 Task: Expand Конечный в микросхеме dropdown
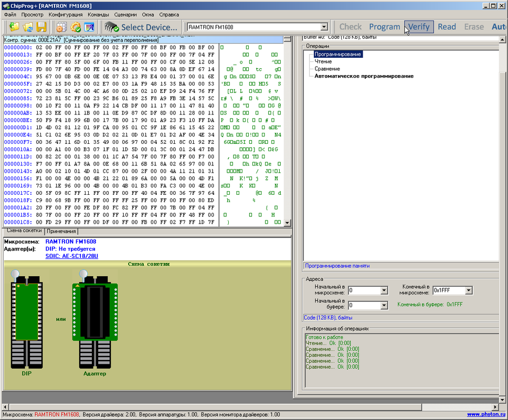tap(469, 290)
